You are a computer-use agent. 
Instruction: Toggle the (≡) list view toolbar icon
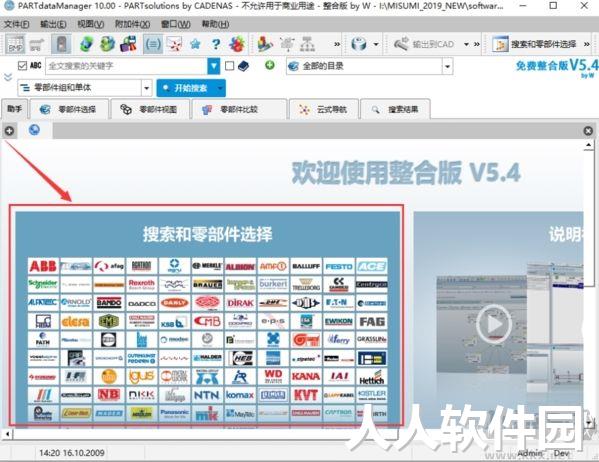(x=153, y=44)
